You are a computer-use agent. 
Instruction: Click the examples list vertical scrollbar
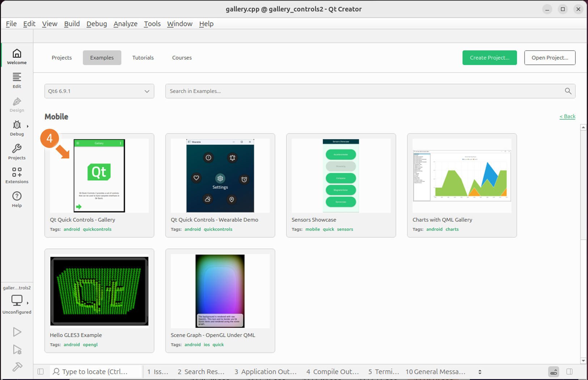coord(583,184)
